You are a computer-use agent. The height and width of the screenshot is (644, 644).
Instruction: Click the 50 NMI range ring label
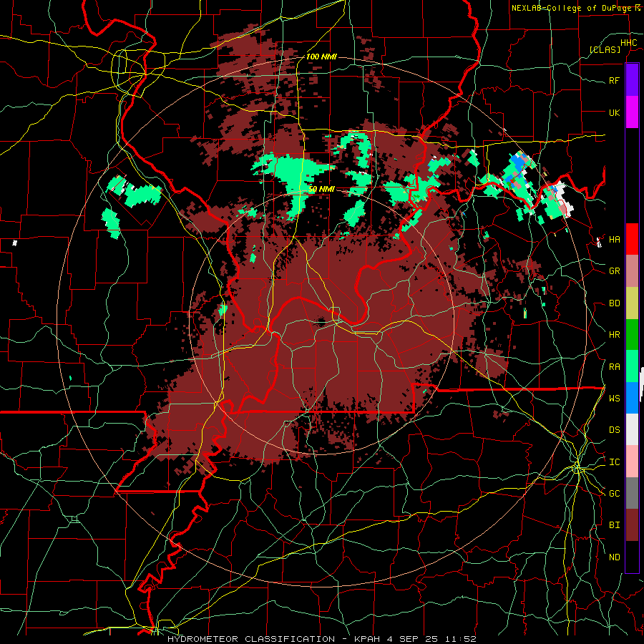(x=321, y=190)
